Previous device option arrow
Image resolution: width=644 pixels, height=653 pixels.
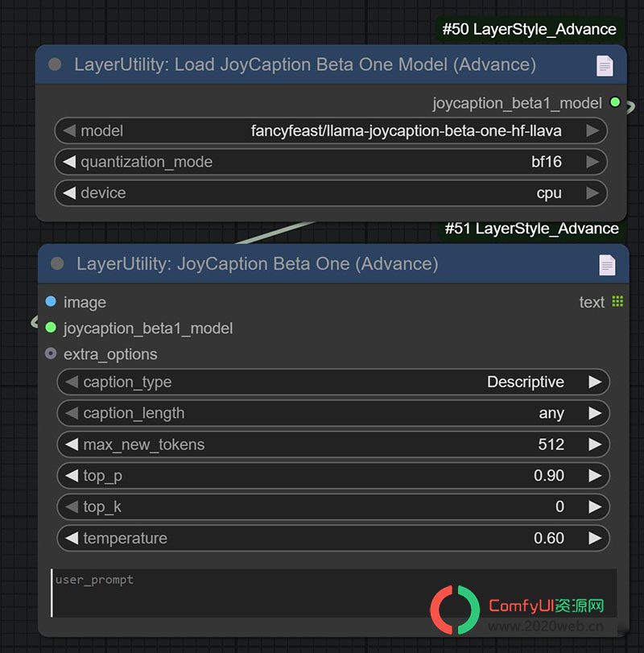69,192
